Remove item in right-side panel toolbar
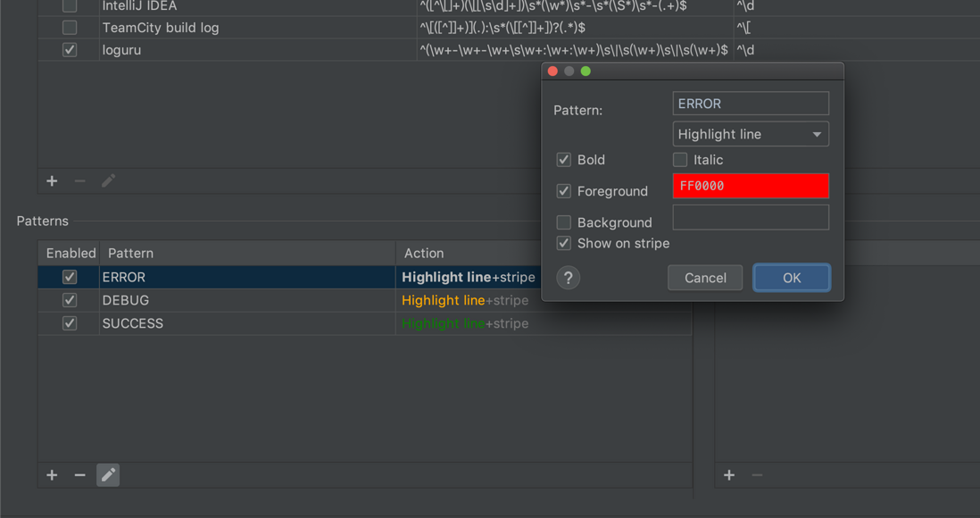 click(x=757, y=475)
